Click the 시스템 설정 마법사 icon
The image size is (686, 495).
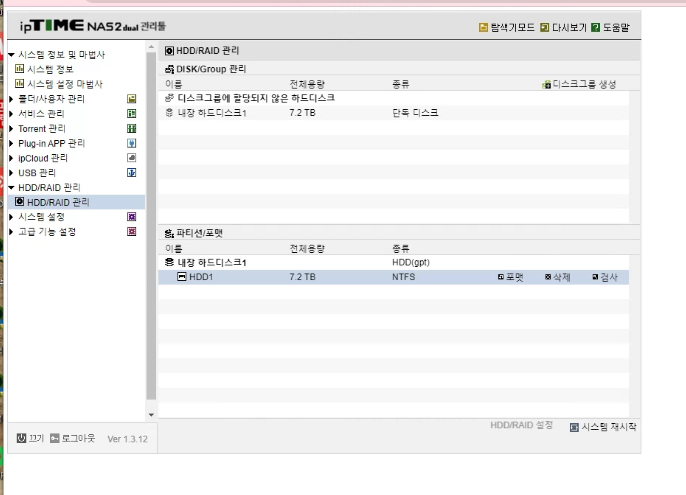pos(19,83)
